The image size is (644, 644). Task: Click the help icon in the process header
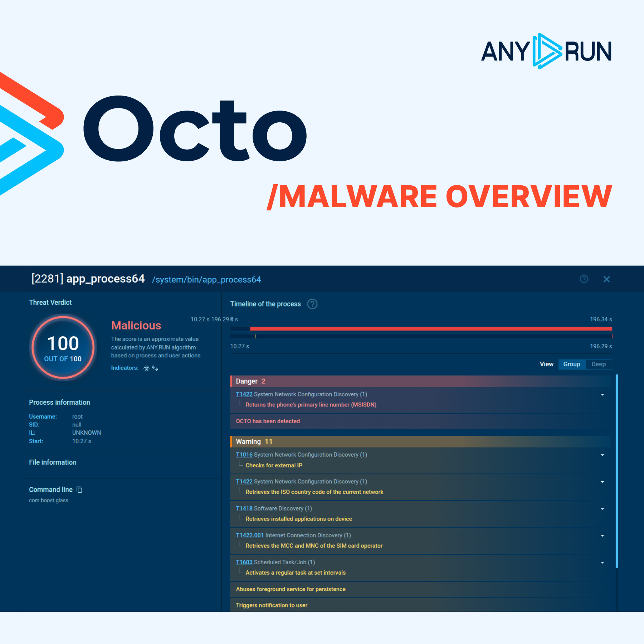[x=584, y=279]
